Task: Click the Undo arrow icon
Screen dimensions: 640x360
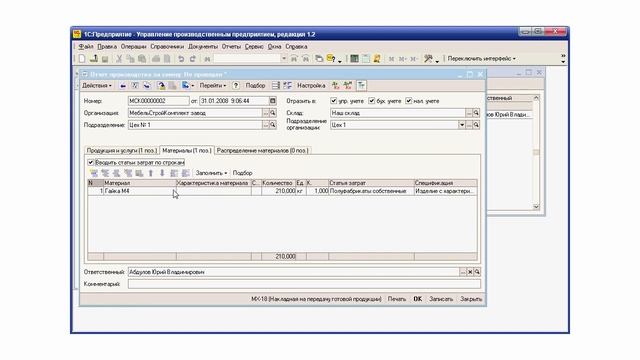Action: (181, 59)
